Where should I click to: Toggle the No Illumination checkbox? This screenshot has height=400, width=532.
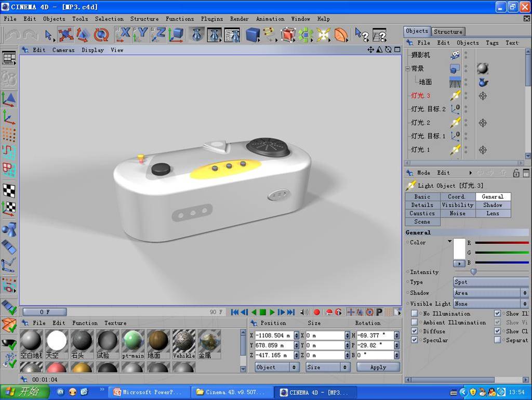coord(415,314)
